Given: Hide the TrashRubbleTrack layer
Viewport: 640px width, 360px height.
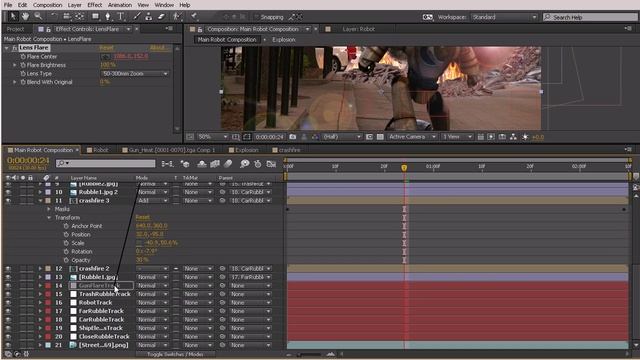Looking at the screenshot, I should pyautogui.click(x=8, y=294).
